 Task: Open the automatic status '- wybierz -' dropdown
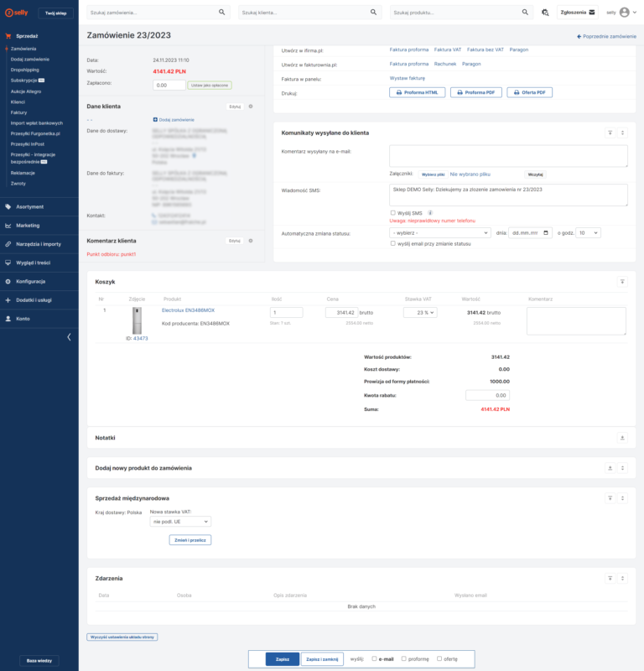[440, 232]
